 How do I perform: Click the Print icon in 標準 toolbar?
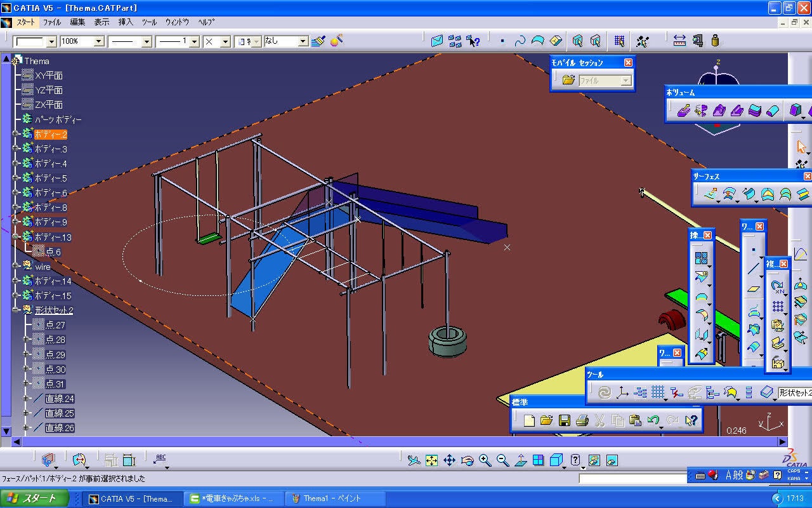point(582,420)
